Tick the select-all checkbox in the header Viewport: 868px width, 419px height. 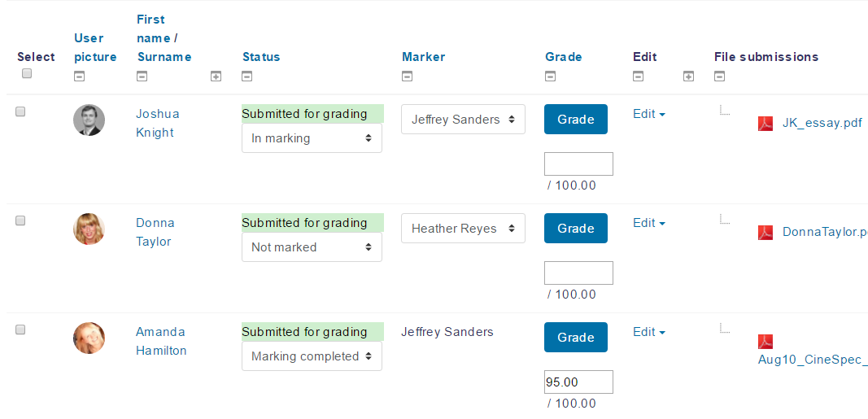(27, 73)
